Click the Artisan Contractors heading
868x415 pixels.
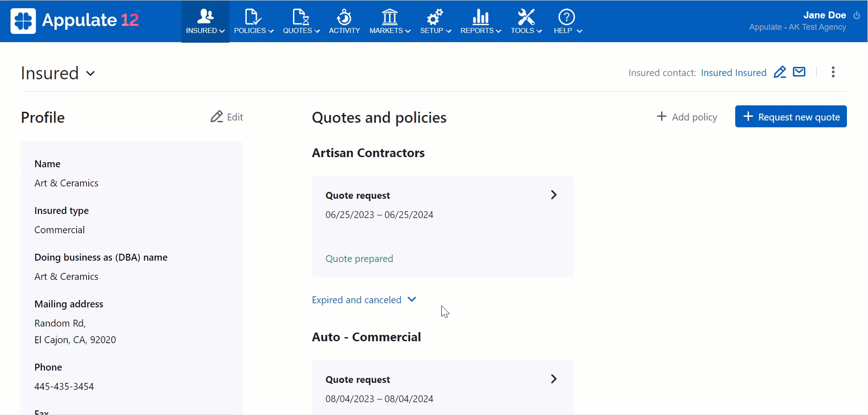[368, 153]
